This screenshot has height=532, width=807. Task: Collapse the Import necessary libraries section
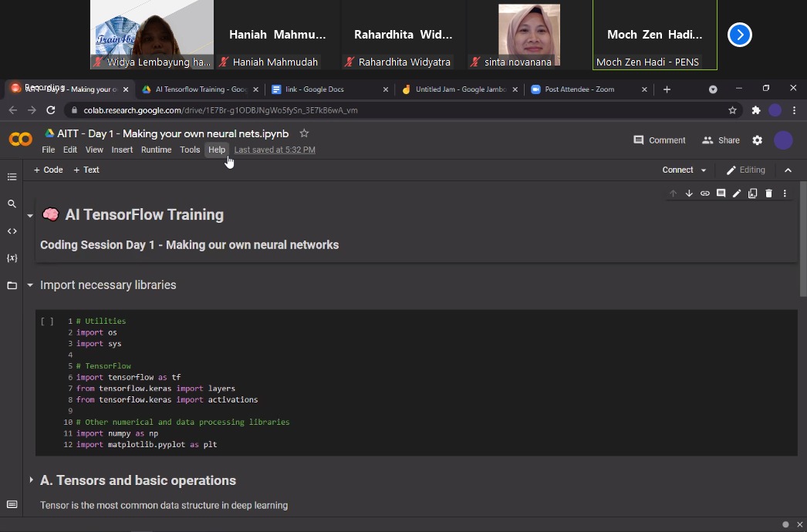pos(30,285)
